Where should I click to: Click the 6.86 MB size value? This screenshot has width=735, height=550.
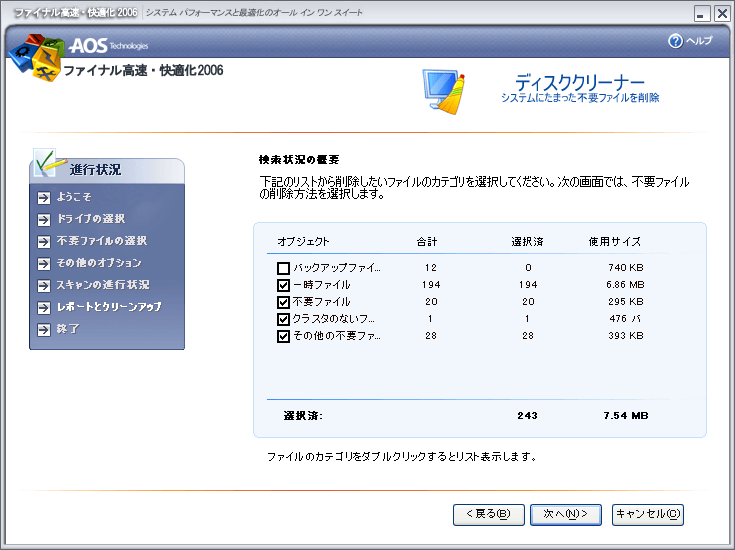(x=625, y=285)
